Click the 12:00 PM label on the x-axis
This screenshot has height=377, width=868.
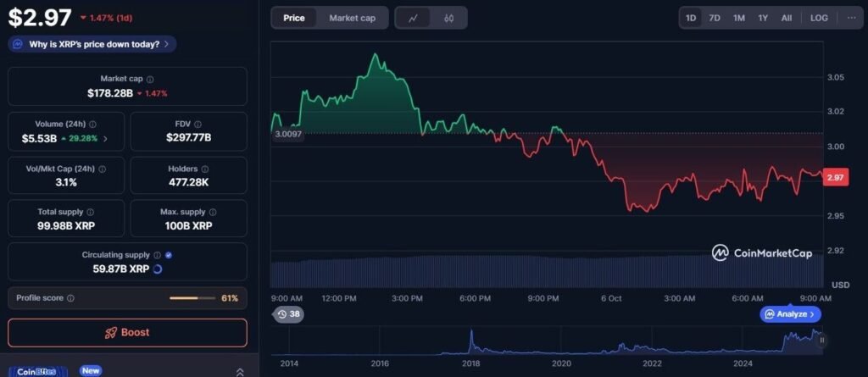pyautogui.click(x=339, y=298)
